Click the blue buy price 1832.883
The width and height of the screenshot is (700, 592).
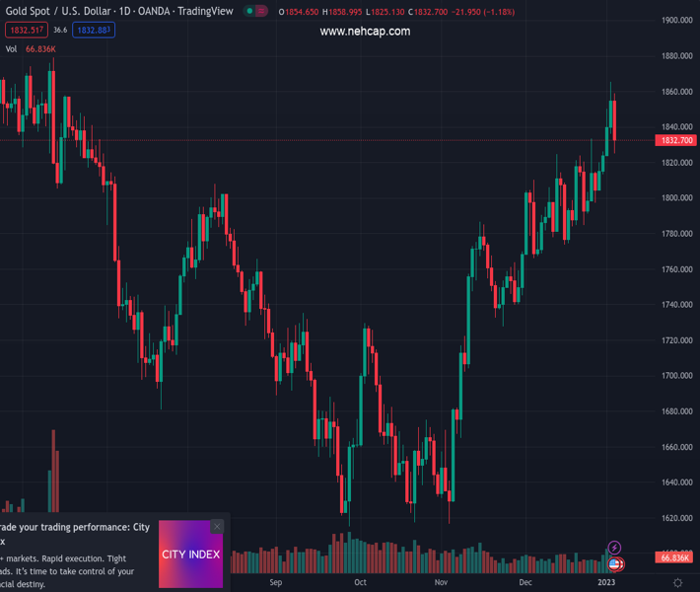94,31
